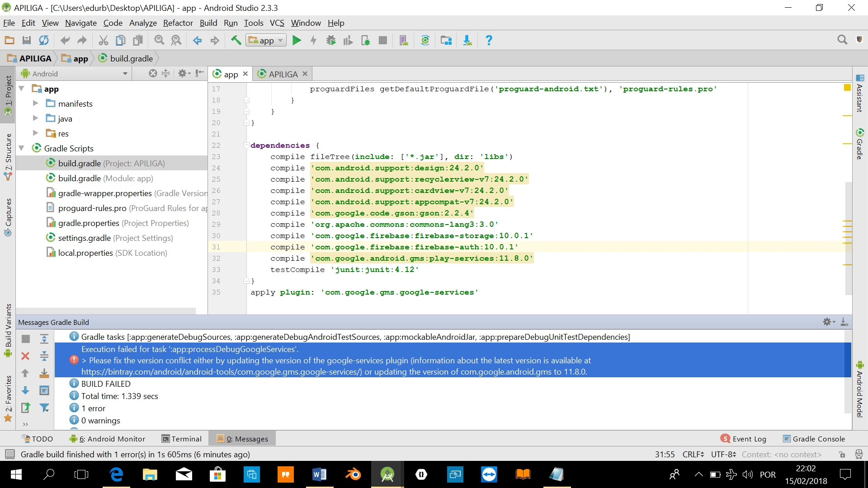Click the filter messages funnel icon
Viewport: 868px width, 488px height.
click(44, 408)
